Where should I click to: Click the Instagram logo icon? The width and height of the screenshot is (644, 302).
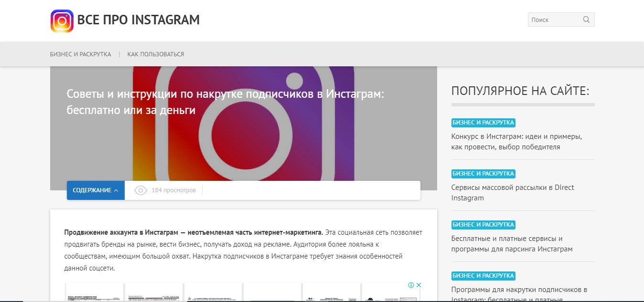[x=62, y=21]
